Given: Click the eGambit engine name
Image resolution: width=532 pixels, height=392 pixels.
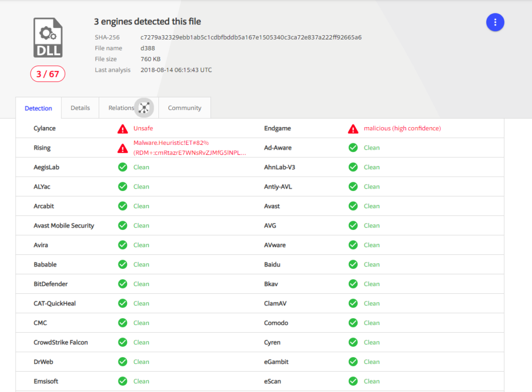Looking at the screenshot, I should pyautogui.click(x=276, y=362).
